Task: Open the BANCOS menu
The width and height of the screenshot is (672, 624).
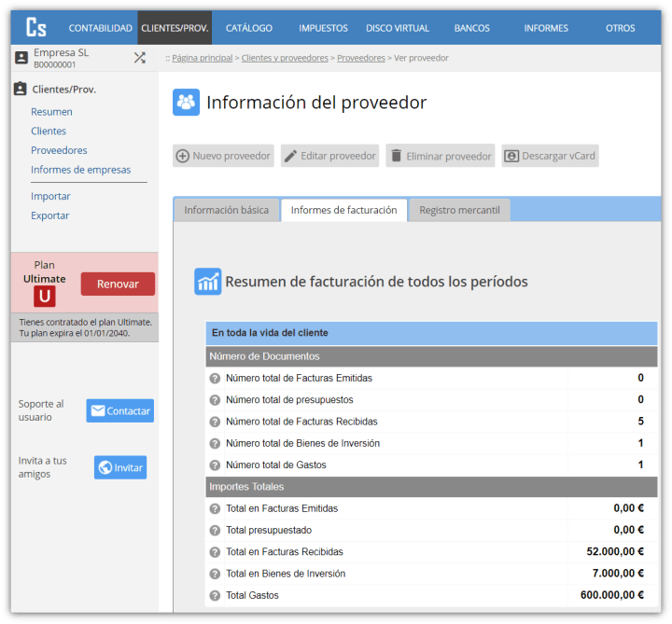Action: (x=472, y=28)
